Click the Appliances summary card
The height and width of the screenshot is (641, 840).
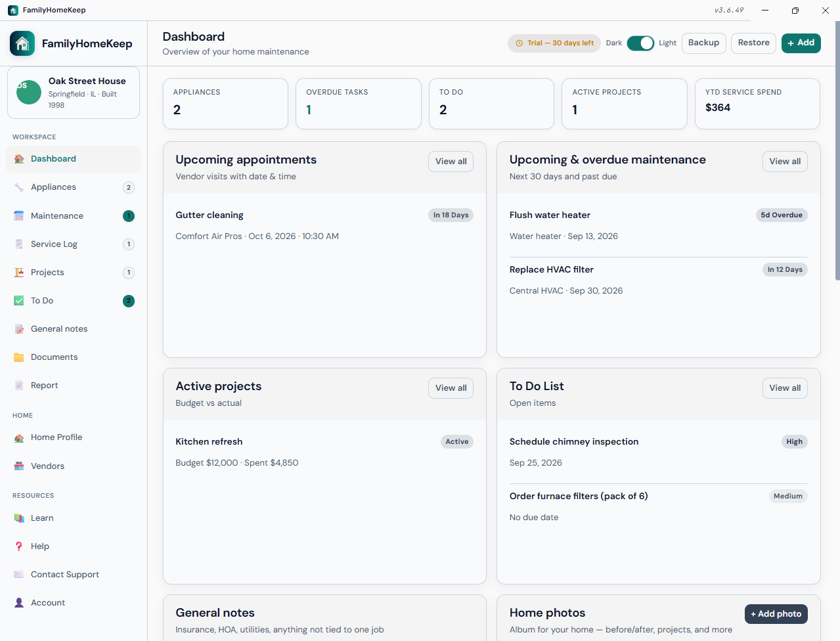click(225, 104)
